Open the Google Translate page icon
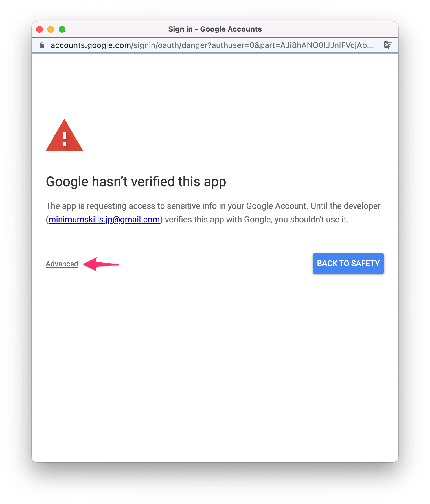Viewport: 430px width, 504px height. click(x=388, y=45)
